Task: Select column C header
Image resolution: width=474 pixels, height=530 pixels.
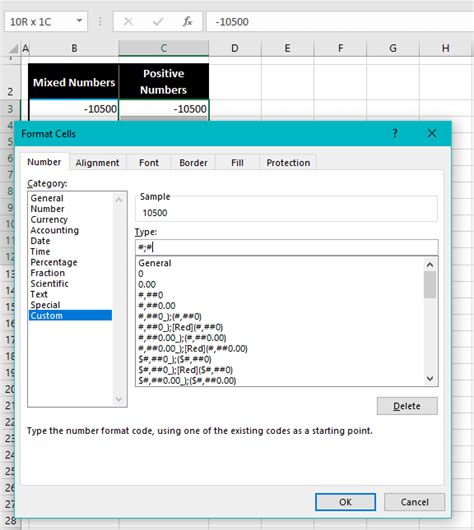Action: [164, 48]
